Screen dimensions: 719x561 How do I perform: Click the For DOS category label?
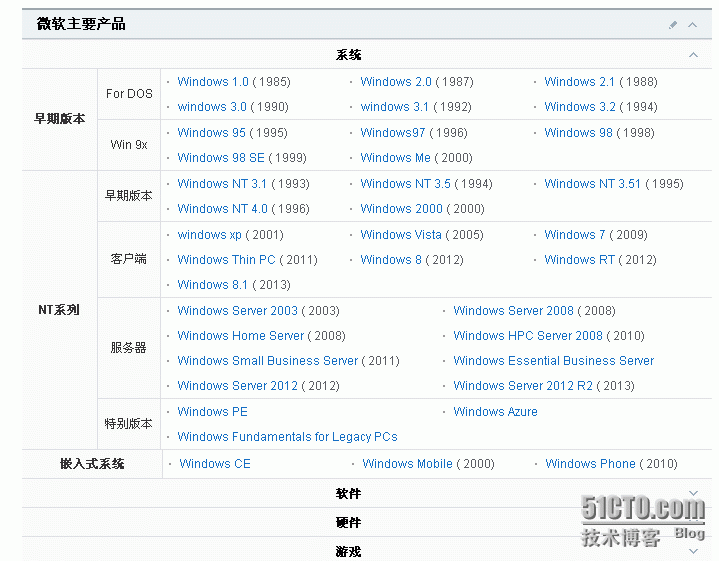pyautogui.click(x=129, y=94)
